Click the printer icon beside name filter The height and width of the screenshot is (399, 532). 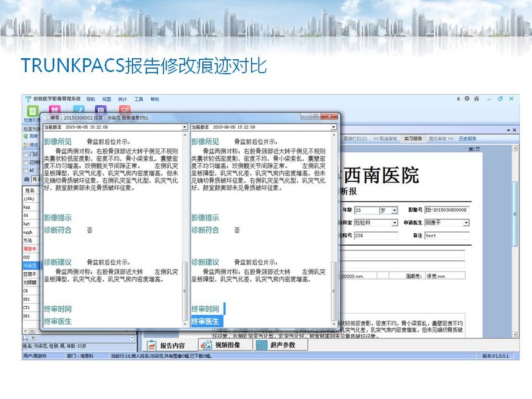pyautogui.click(x=27, y=179)
